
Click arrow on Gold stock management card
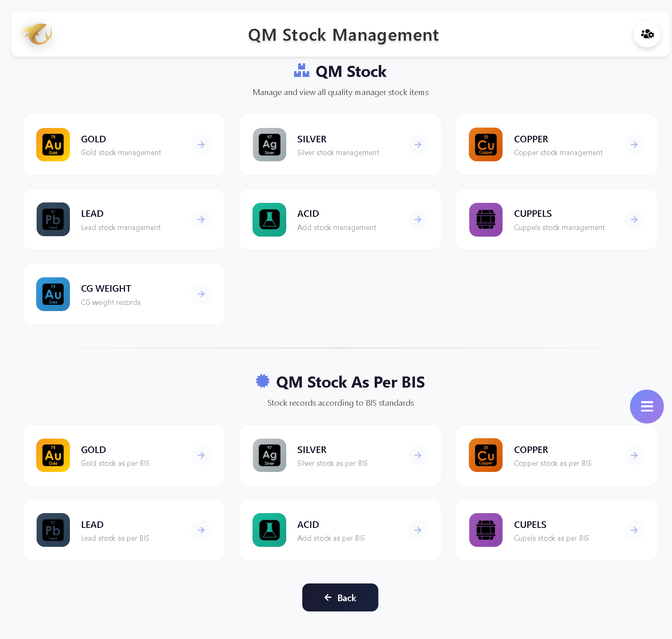(201, 144)
